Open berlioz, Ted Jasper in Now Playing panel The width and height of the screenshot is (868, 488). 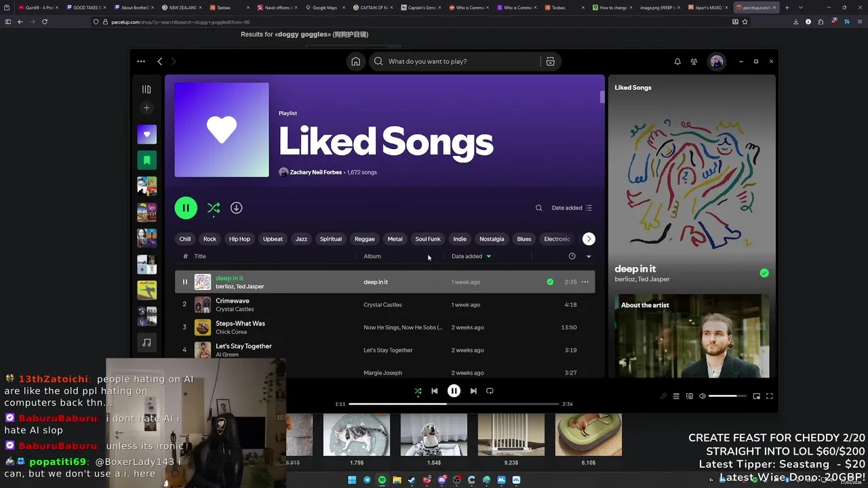[x=642, y=279]
